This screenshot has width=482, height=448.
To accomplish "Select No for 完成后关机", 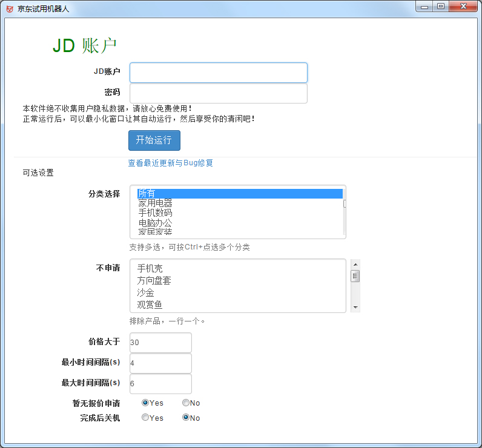I will pyautogui.click(x=186, y=417).
